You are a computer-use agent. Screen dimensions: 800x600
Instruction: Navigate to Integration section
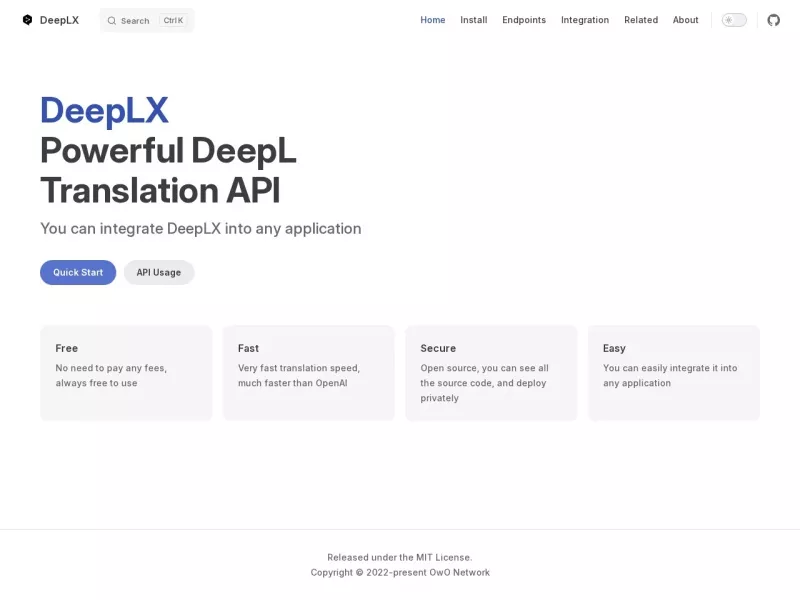tap(585, 20)
